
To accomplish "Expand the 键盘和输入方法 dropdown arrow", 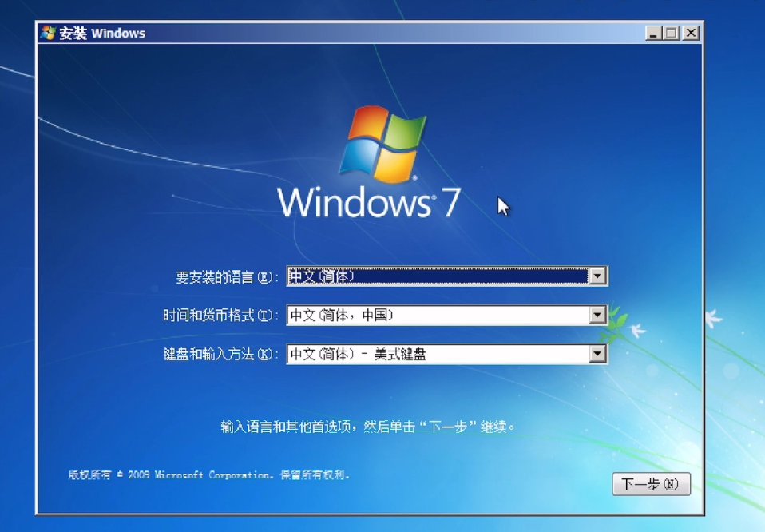I will pyautogui.click(x=597, y=354).
